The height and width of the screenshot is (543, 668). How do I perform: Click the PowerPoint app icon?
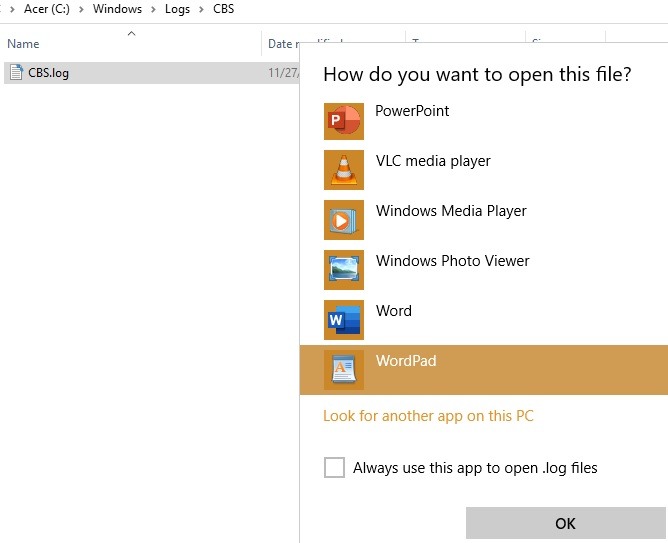344,120
